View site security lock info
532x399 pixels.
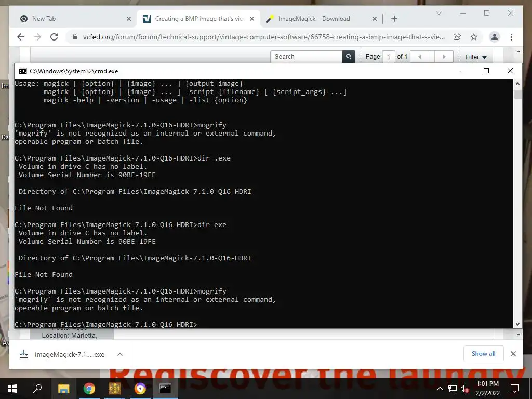(x=75, y=37)
